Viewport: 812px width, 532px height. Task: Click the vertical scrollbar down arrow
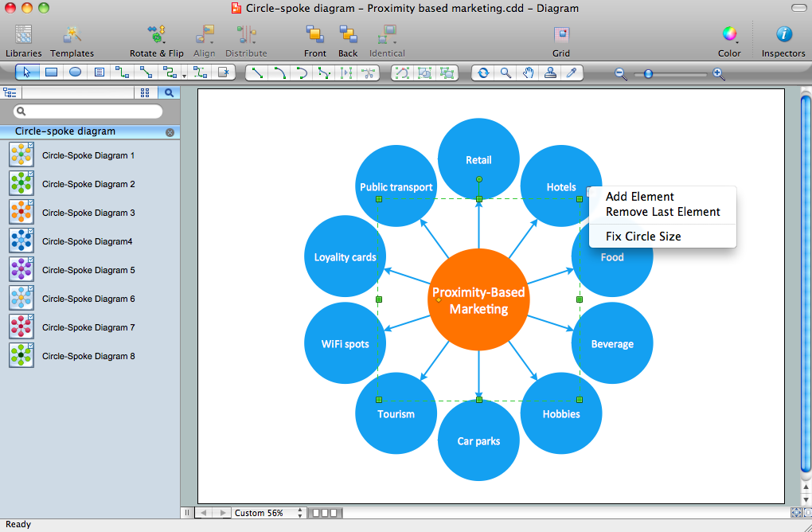tap(806, 499)
